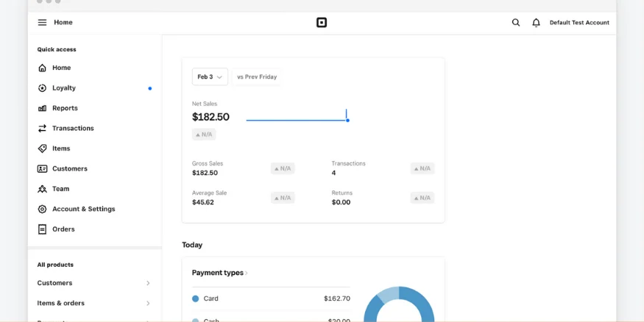Viewport: 644px width, 322px height.
Task: Click the Square logo in header
Action: pos(322,23)
